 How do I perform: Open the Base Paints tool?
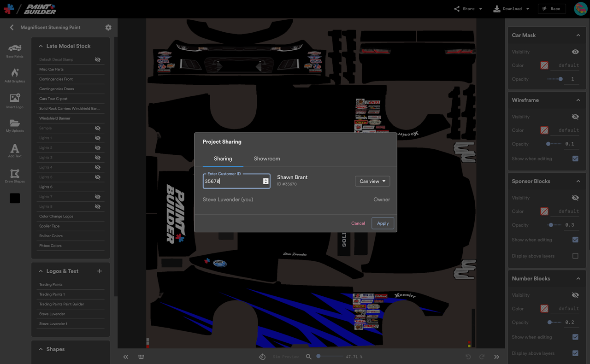(x=15, y=50)
